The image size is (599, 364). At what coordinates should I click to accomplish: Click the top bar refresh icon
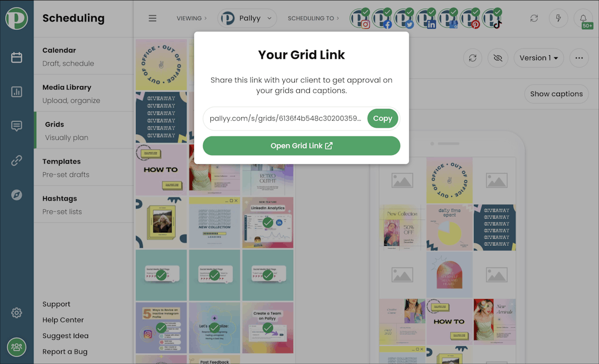[534, 18]
